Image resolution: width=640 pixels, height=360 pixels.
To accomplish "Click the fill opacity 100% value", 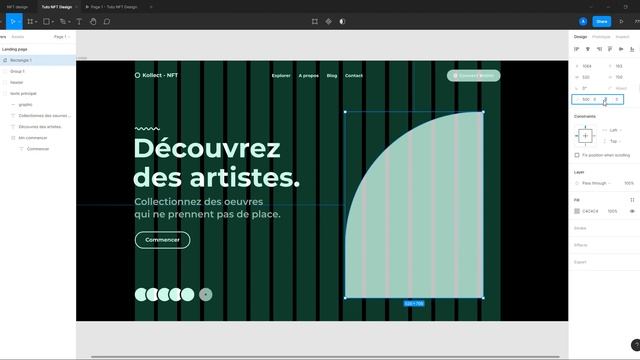I will 612,211.
